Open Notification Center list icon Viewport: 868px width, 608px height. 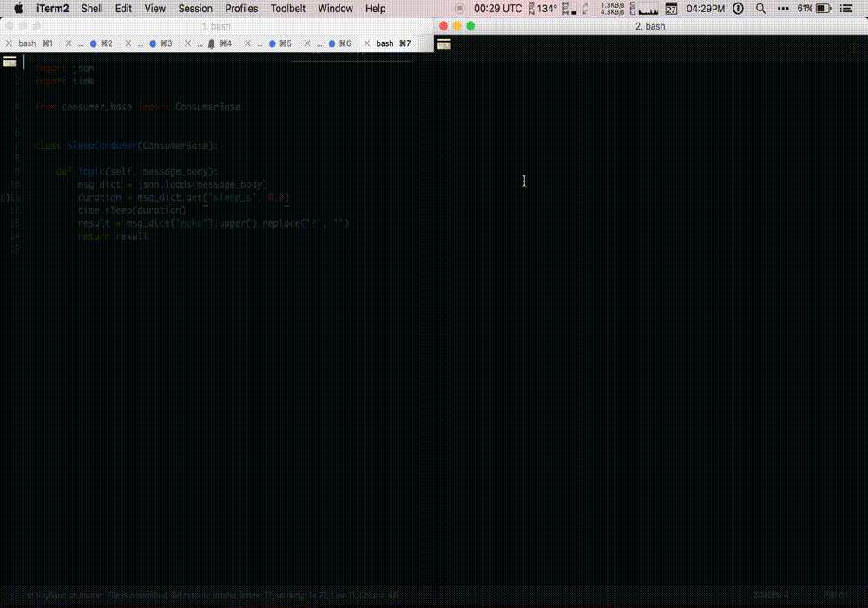pyautogui.click(x=845, y=9)
